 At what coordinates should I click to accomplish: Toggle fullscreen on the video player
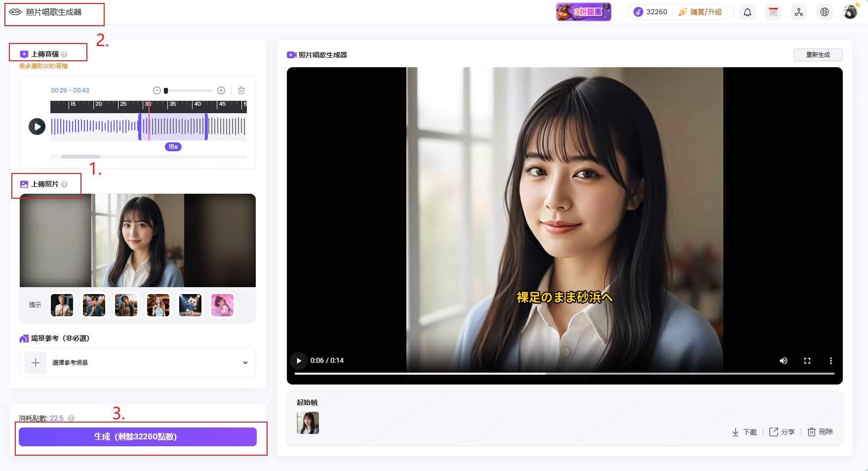pos(807,361)
